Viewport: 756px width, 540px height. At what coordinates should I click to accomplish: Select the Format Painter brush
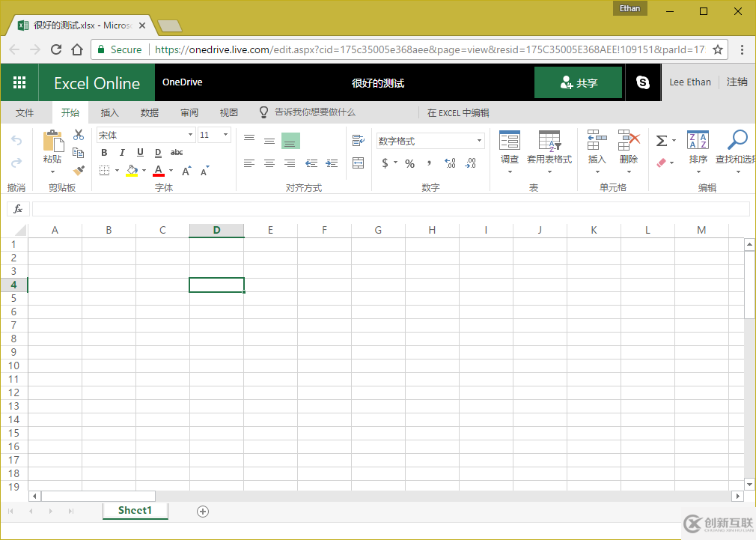[79, 170]
